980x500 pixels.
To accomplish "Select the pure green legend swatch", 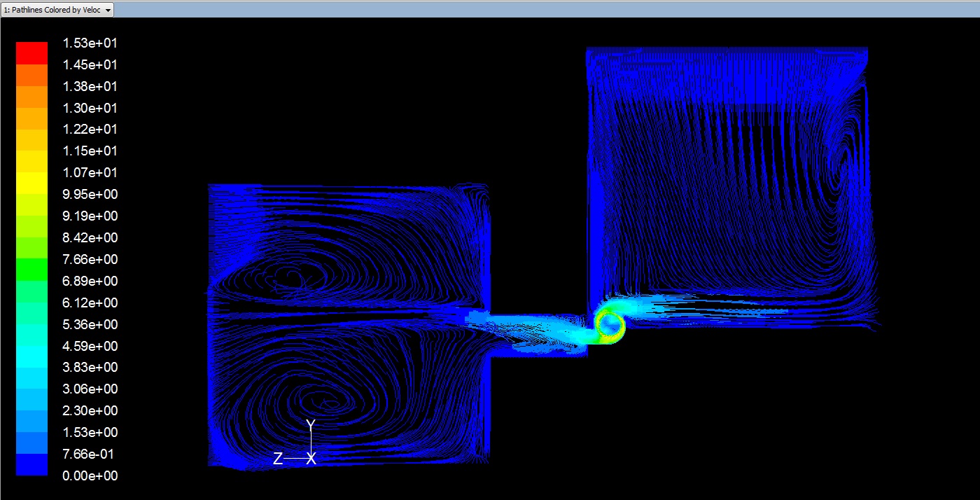I will [x=31, y=269].
